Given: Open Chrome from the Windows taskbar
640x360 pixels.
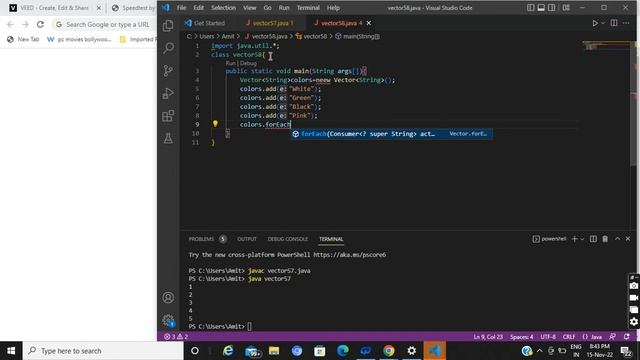Looking at the screenshot, I should pyautogui.click(x=389, y=351).
